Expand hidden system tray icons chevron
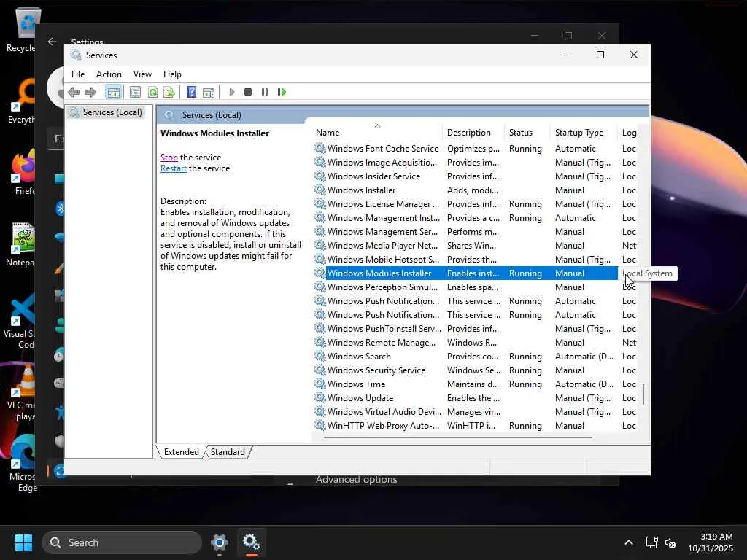The image size is (747, 560). click(629, 542)
